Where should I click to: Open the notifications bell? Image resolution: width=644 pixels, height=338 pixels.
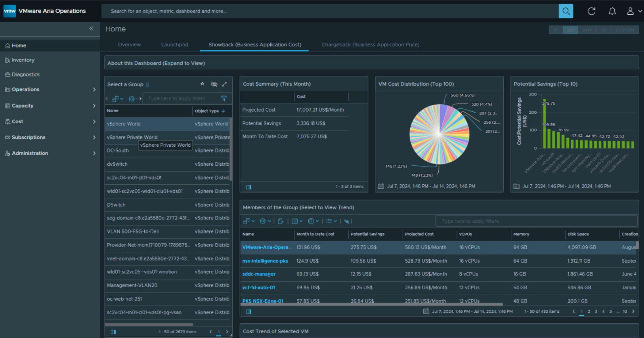[x=612, y=11]
